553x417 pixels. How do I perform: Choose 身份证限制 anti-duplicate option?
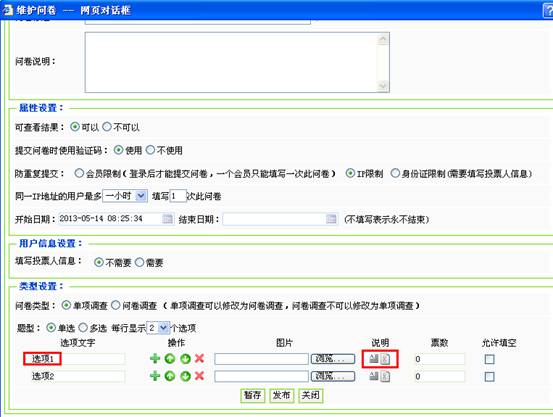[x=395, y=173]
